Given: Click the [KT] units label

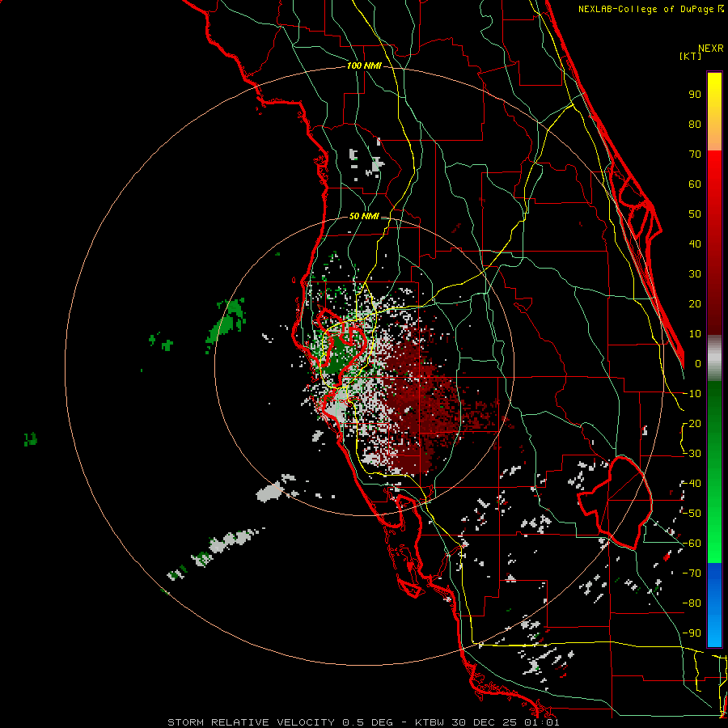Looking at the screenshot, I should tap(690, 56).
